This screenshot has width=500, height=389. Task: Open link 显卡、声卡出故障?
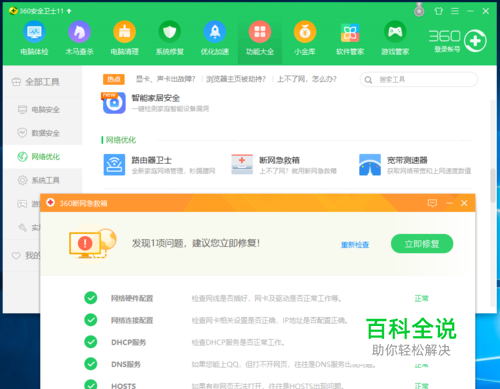(x=165, y=79)
